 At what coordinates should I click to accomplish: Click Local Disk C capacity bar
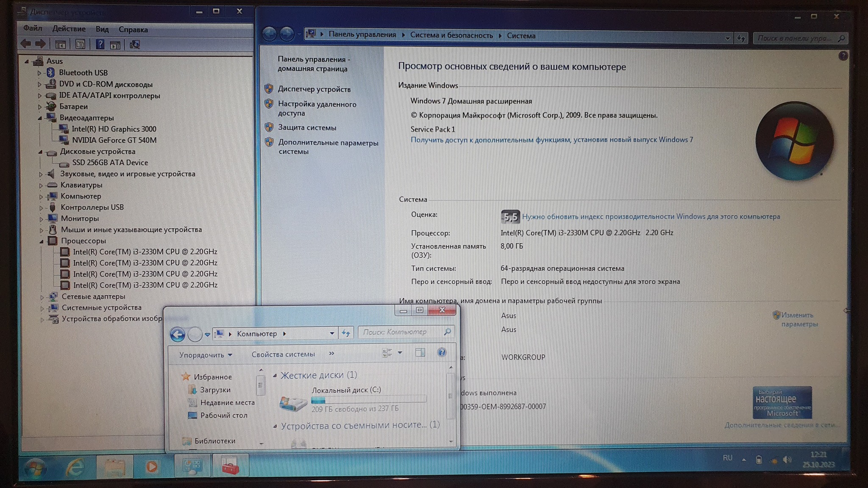coord(368,399)
